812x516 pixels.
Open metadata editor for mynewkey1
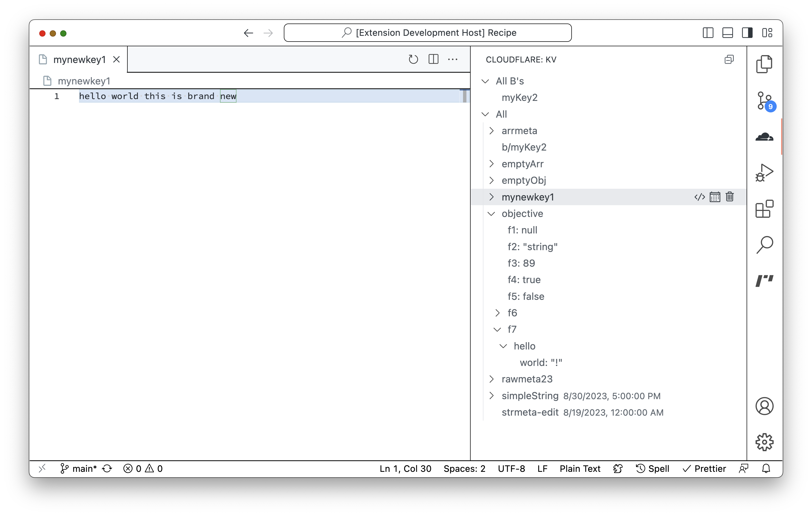pyautogui.click(x=715, y=197)
